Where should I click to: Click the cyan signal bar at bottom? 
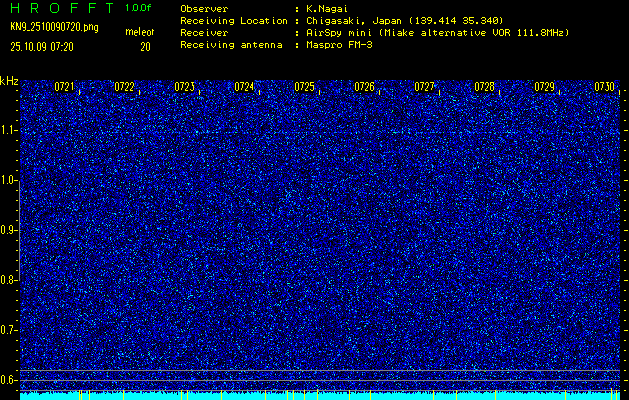pyautogui.click(x=320, y=396)
